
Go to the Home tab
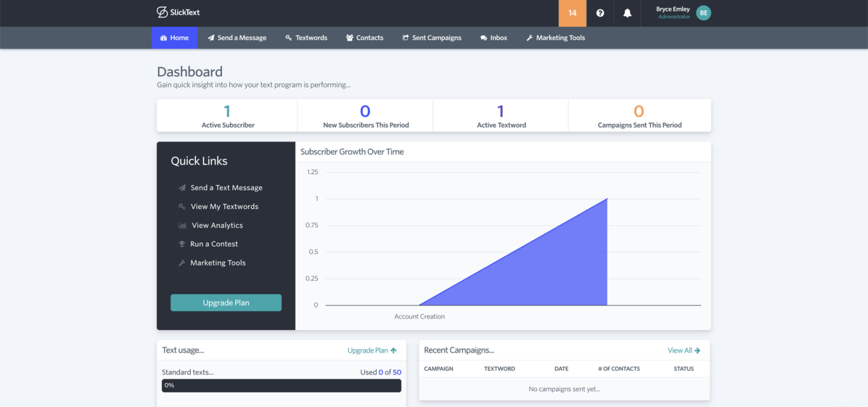174,38
